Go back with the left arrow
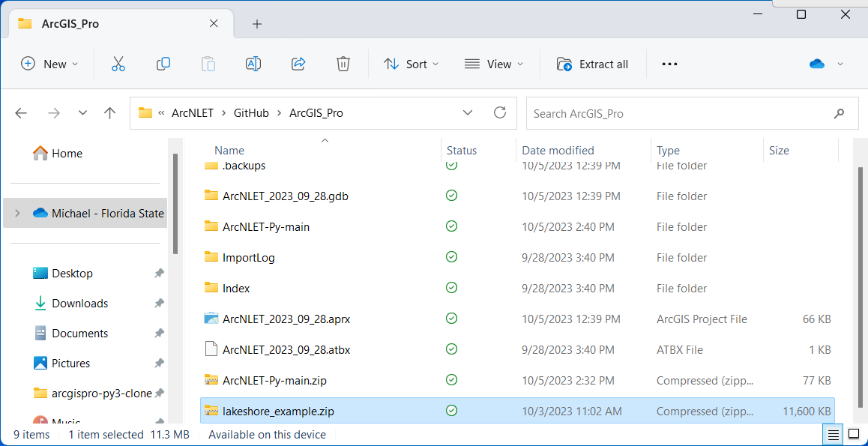 click(21, 113)
